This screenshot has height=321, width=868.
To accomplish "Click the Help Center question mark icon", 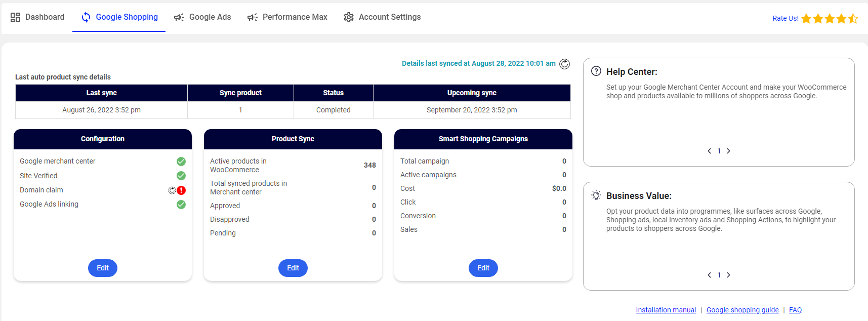I will pyautogui.click(x=596, y=71).
